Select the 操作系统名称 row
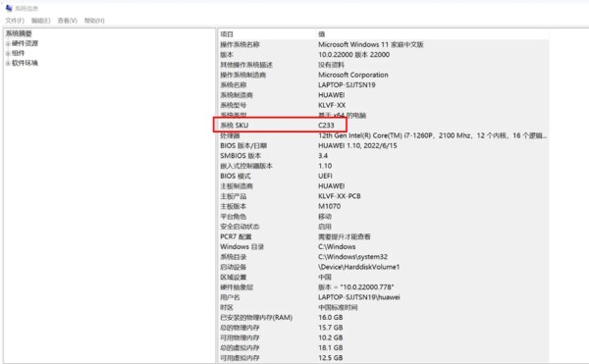 point(383,44)
